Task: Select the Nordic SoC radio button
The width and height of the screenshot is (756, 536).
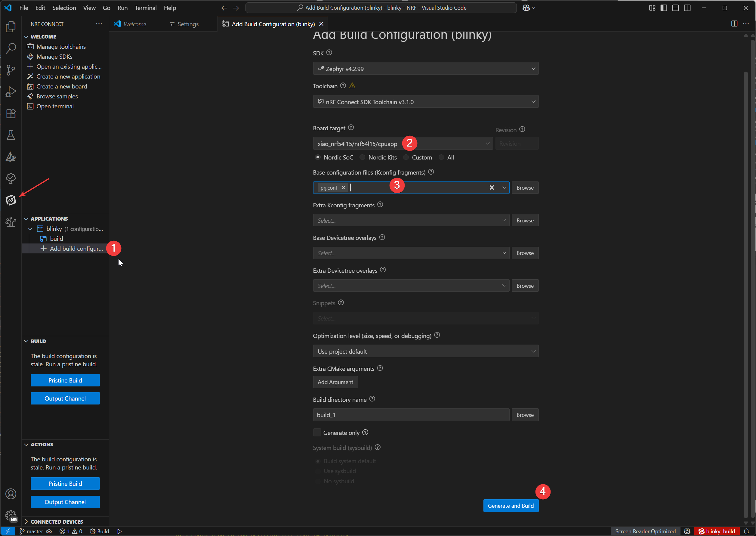Action: pos(318,157)
